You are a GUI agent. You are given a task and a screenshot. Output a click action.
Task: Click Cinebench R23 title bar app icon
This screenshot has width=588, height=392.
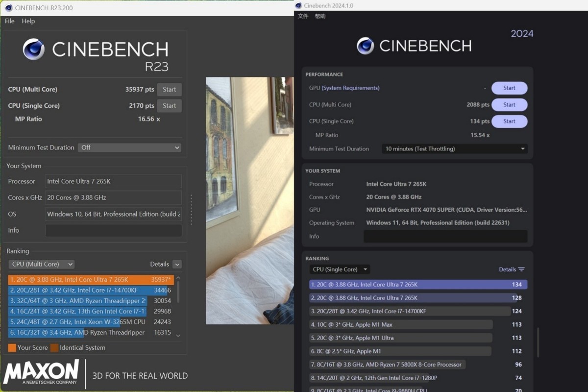tap(8, 8)
